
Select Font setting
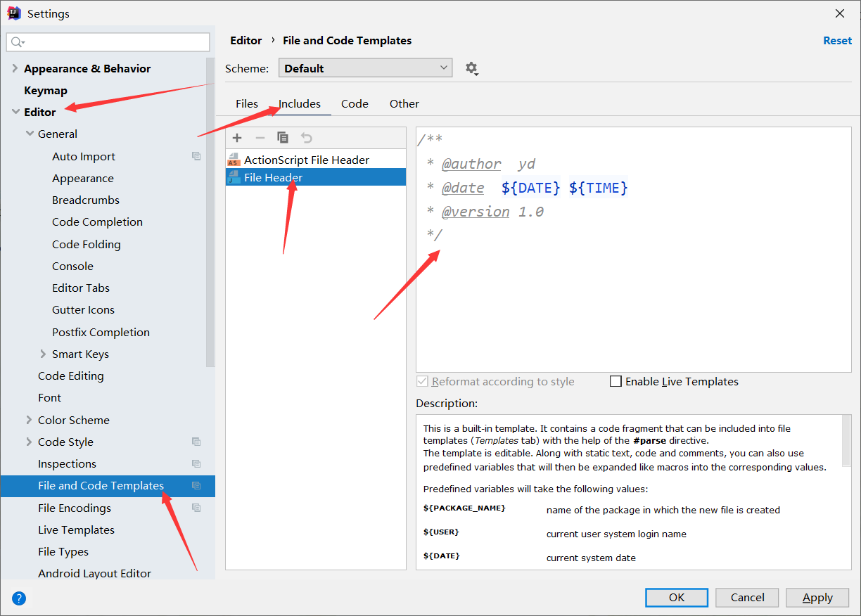(49, 397)
